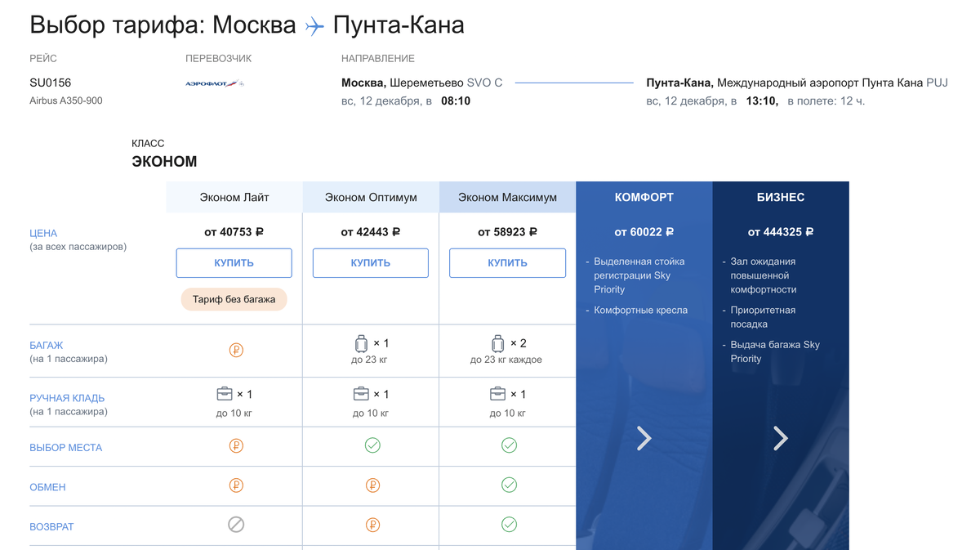Image resolution: width=980 pixels, height=550 pixels.
Task: Click the ruble icon for Обмен in Эконом Оптимум
Action: tap(371, 485)
